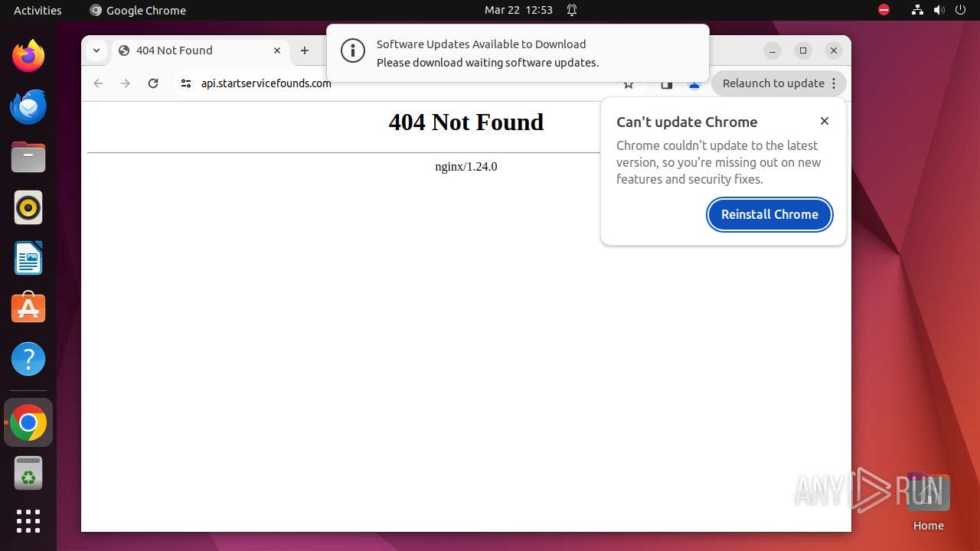This screenshot has width=980, height=551.
Task: Open the Help icon in dock
Action: [x=28, y=359]
